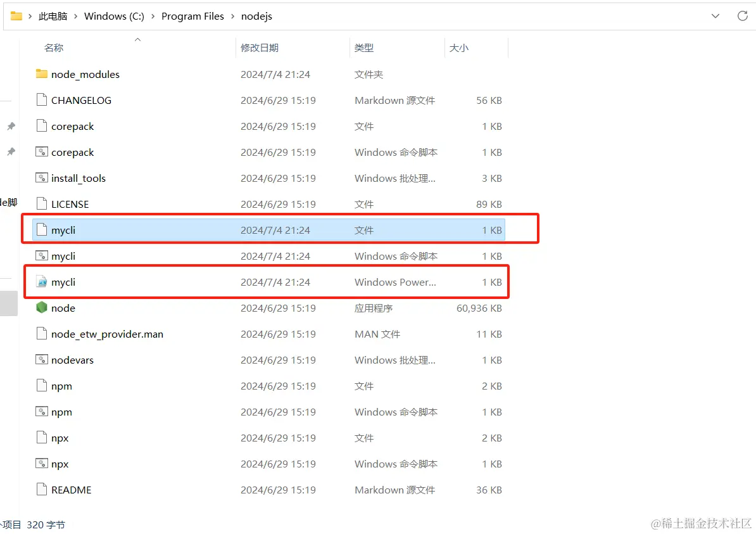The height and width of the screenshot is (534, 756).
Task: Go to Program Files in breadcrumb
Action: point(193,16)
